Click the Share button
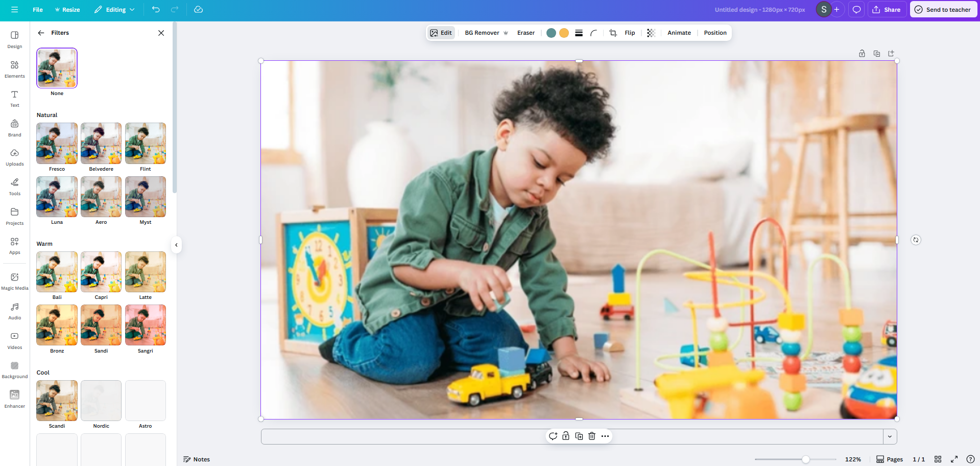Viewport: 980px width, 466px height. 887,9
